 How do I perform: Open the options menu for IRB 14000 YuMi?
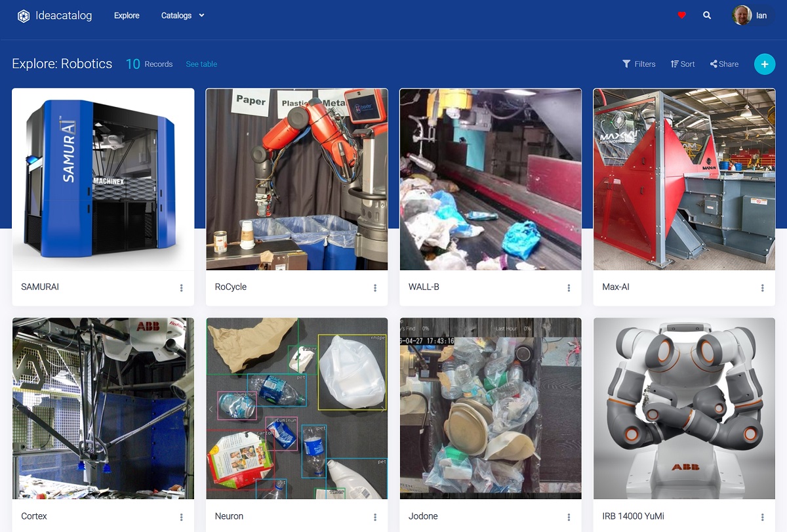(762, 516)
